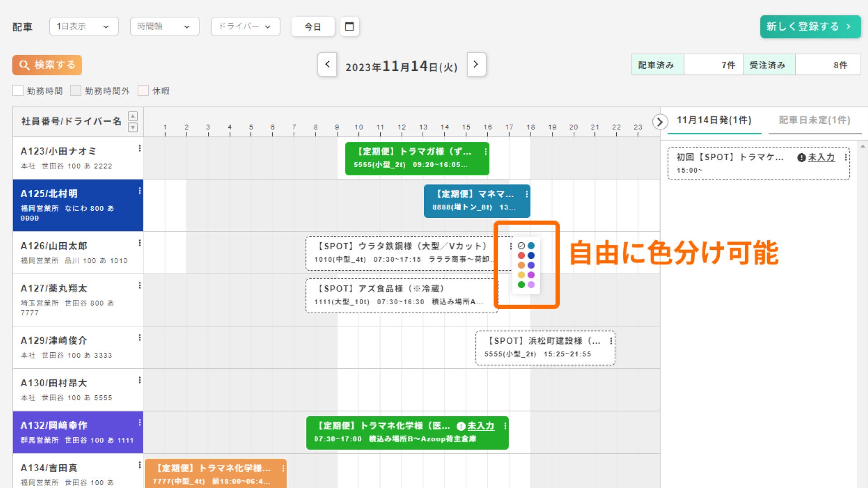Switch to the 配車日未定(1件) tab

click(814, 120)
